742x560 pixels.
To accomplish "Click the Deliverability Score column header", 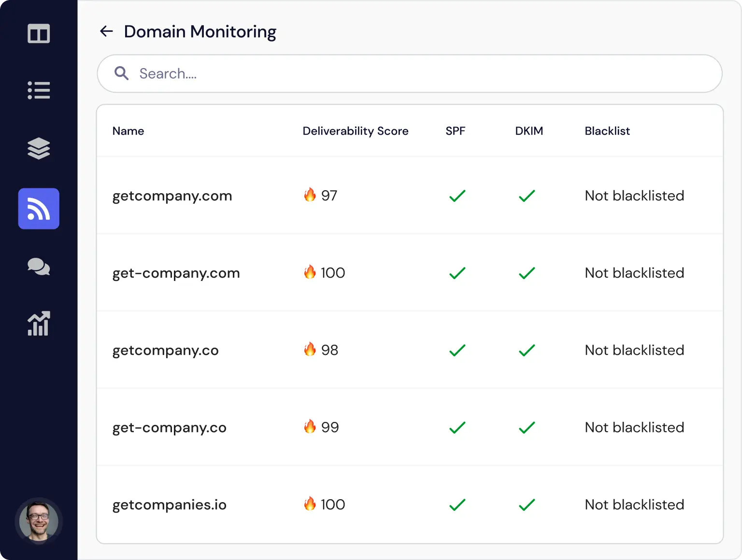I will 356,131.
